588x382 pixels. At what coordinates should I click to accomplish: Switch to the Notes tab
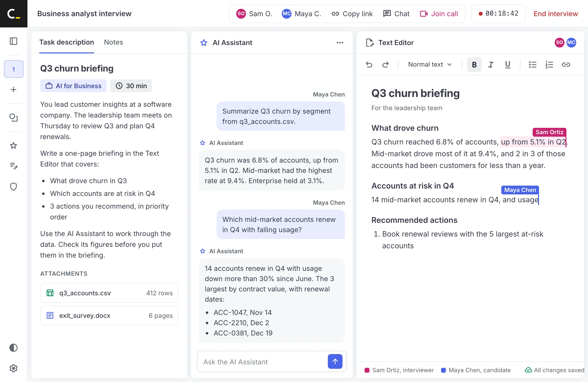[x=113, y=42]
